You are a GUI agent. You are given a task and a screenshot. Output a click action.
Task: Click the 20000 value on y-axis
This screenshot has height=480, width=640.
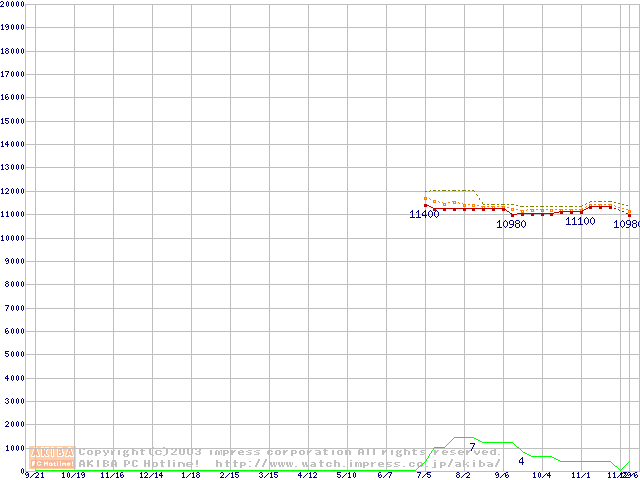click(x=13, y=4)
